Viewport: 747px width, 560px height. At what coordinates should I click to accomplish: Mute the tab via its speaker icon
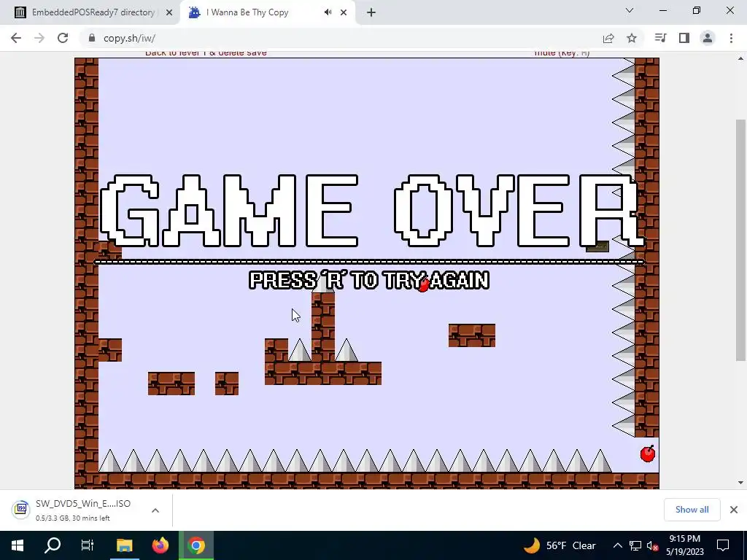[x=328, y=12]
